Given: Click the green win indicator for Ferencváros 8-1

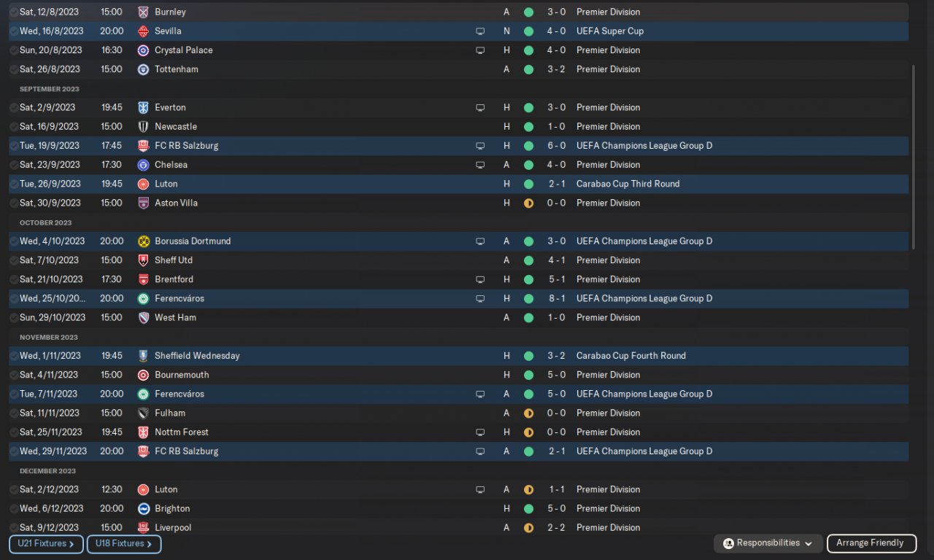Looking at the screenshot, I should 528,299.
